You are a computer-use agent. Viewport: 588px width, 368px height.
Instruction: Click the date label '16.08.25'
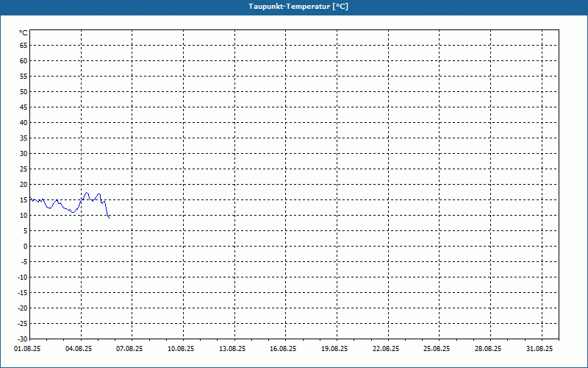tap(283, 349)
